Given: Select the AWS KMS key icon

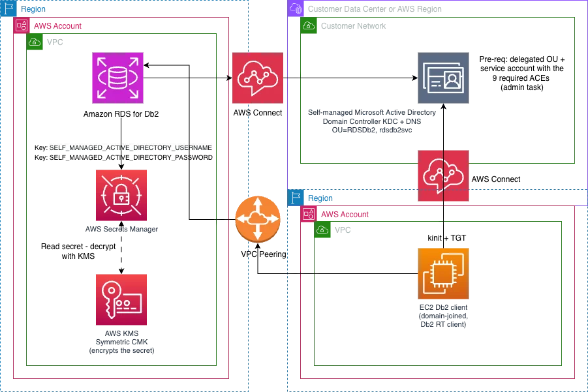Looking at the screenshot, I should (121, 300).
